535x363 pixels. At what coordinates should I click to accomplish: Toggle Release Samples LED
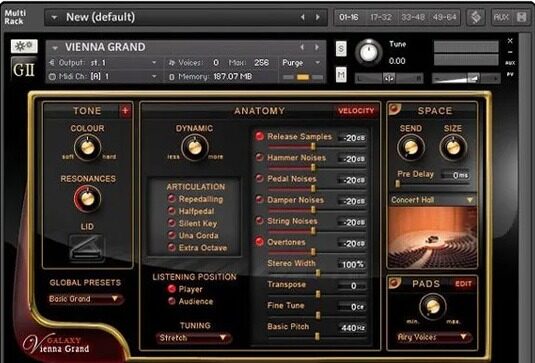click(260, 136)
